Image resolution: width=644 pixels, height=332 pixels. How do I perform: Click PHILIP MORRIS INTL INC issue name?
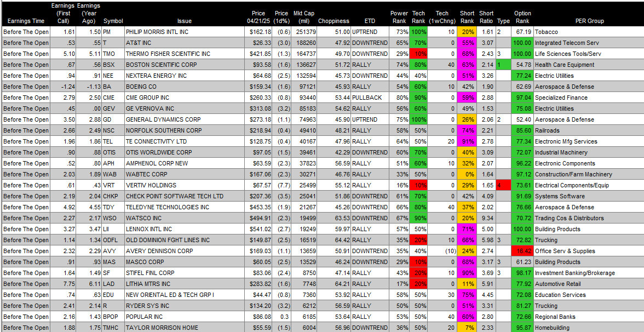(x=157, y=32)
